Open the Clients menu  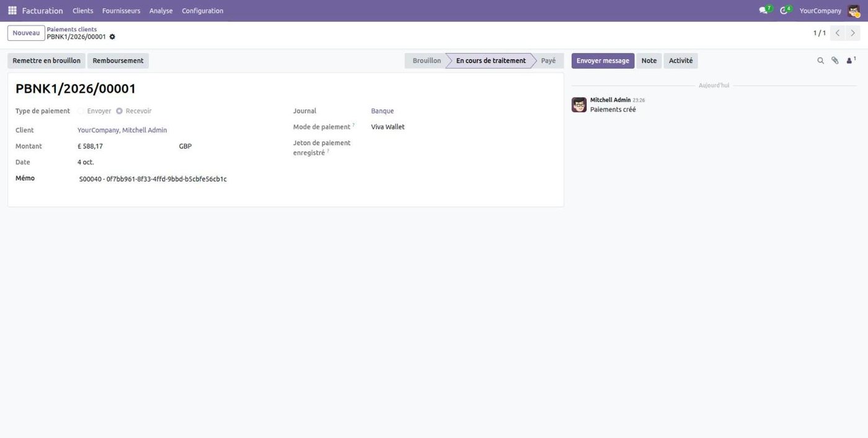(83, 11)
